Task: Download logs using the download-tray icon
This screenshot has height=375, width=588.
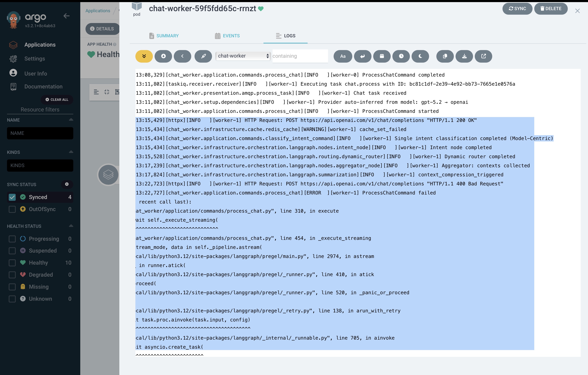Action: (464, 56)
